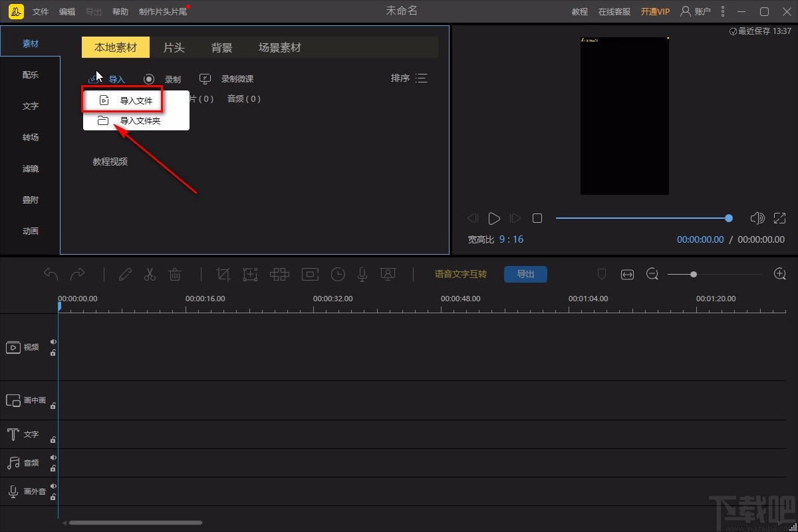Mute the 视频 track speaker
Viewport: 798px width, 532px height.
(x=53, y=342)
